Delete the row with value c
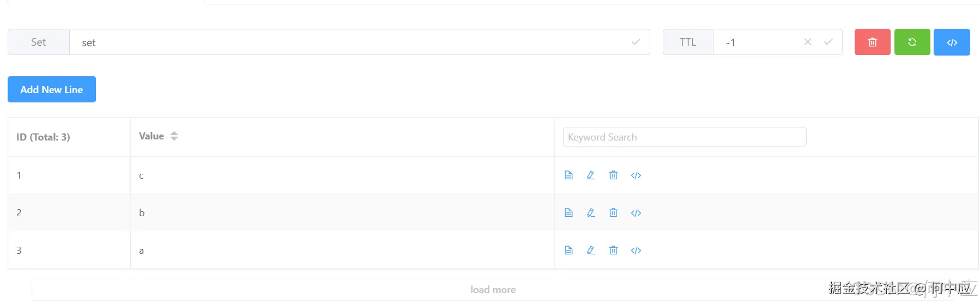This screenshot has height=305, width=980. click(613, 175)
